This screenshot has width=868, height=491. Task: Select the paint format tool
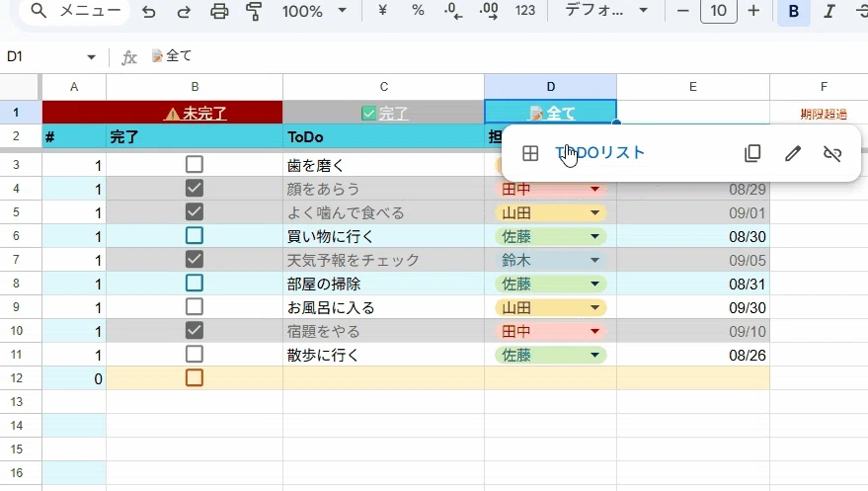[254, 11]
